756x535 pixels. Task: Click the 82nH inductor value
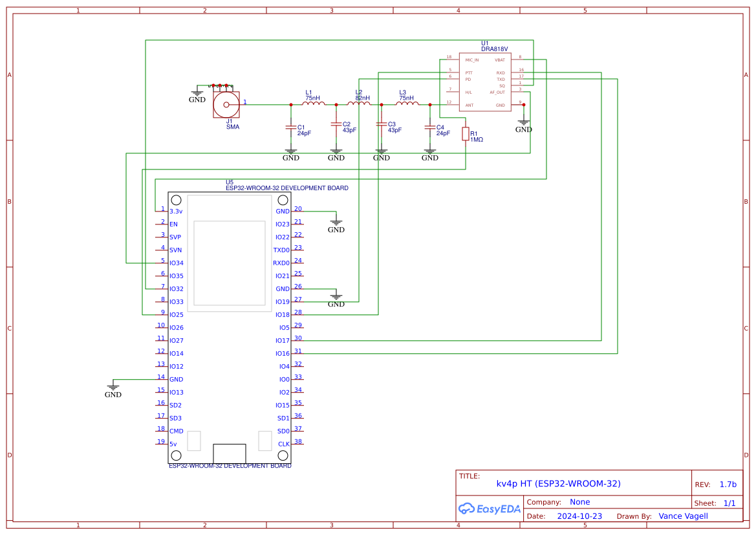tap(363, 98)
